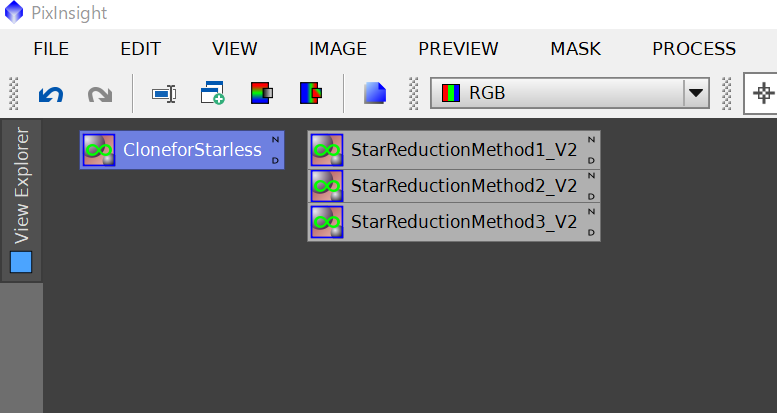The image size is (777, 413).
Task: Toggle the N marker on CloneforStarless
Action: 276,140
